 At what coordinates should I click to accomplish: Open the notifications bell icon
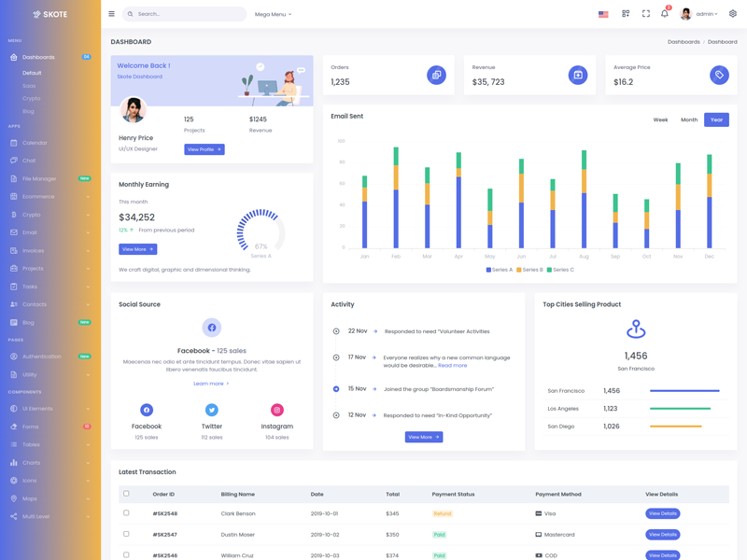665,14
